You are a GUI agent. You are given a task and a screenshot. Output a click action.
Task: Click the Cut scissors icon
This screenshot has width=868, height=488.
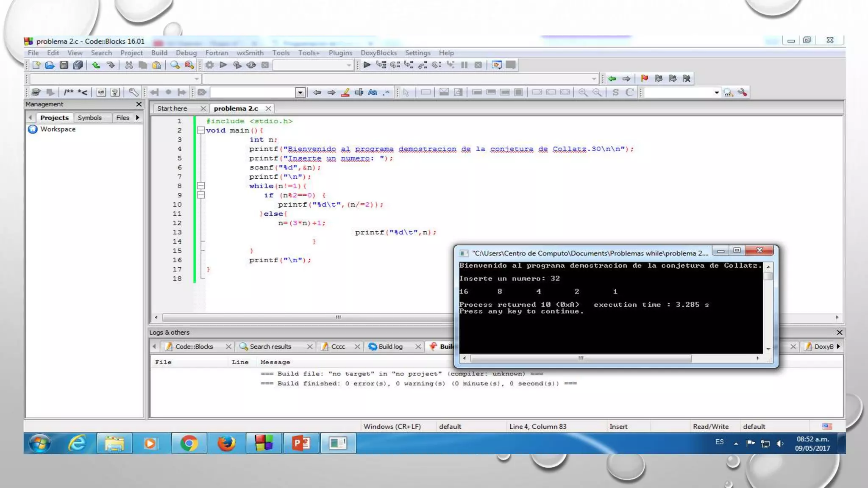click(x=129, y=65)
